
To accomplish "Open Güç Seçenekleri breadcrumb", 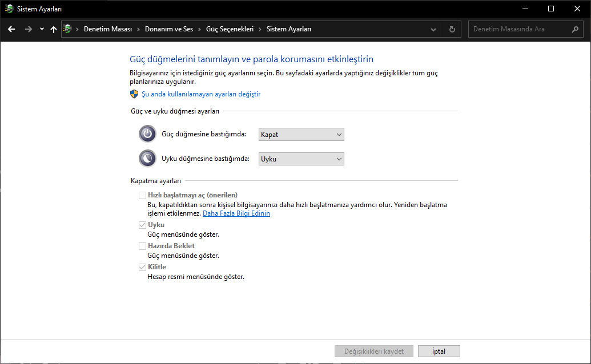I will [x=230, y=29].
